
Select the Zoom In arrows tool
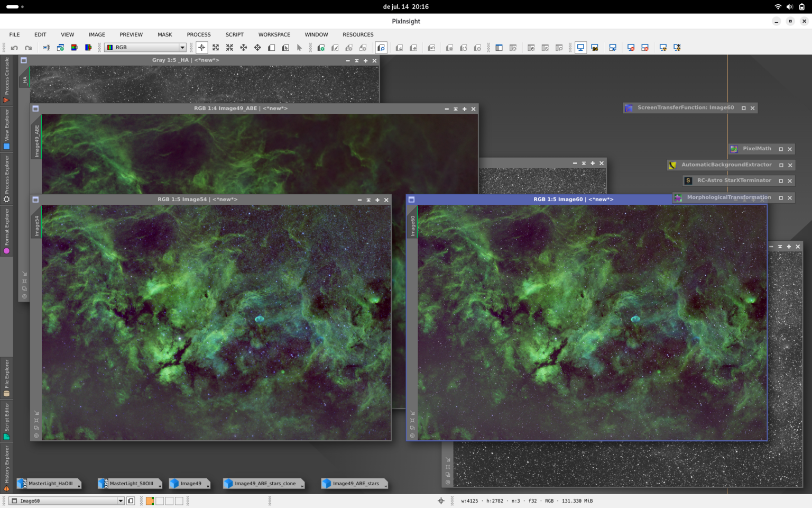(216, 48)
